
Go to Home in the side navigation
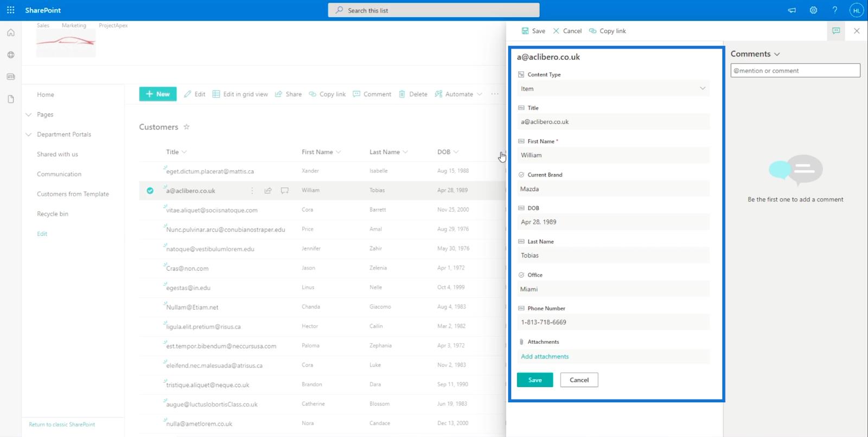coord(46,94)
